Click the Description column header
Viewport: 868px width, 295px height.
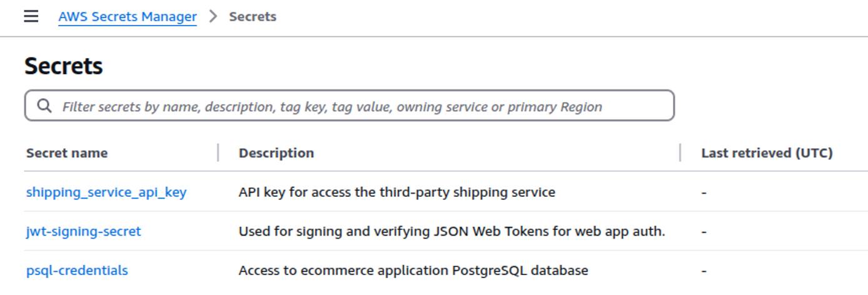(x=276, y=153)
